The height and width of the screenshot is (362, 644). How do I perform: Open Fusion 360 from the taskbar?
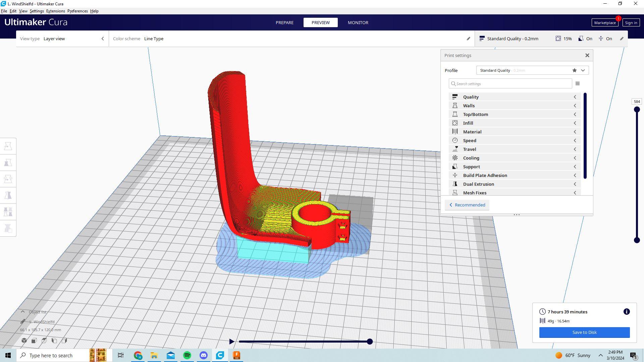point(236,355)
